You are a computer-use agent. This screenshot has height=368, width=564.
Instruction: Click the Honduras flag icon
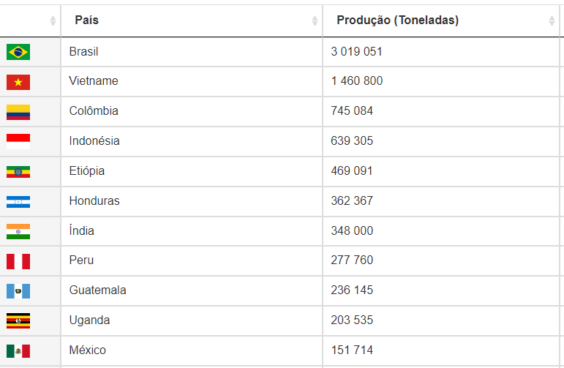point(18,202)
